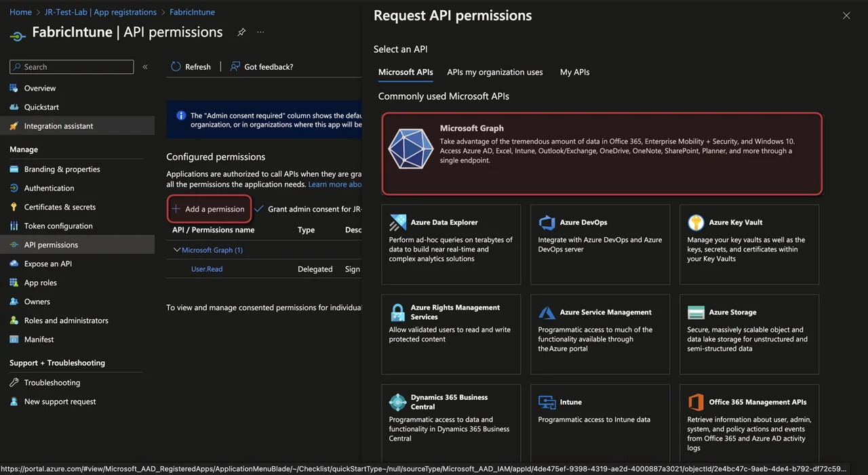This screenshot has height=475, width=868.
Task: Click the Azure Service Management triangle icon
Action: point(547,312)
